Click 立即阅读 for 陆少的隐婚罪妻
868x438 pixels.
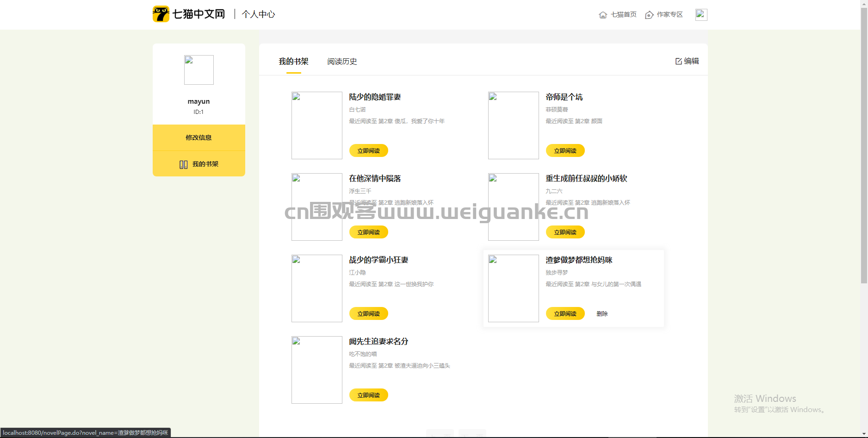369,150
